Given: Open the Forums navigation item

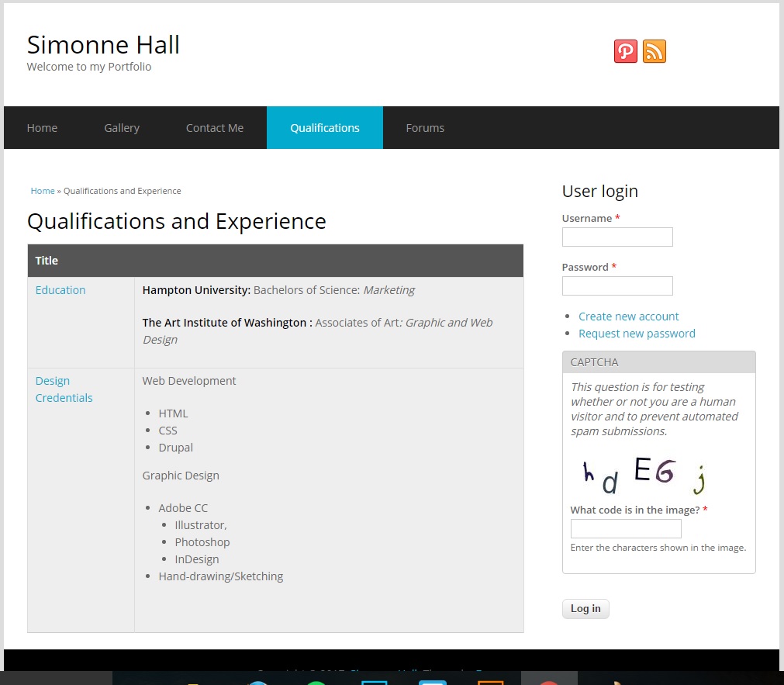Looking at the screenshot, I should point(425,128).
